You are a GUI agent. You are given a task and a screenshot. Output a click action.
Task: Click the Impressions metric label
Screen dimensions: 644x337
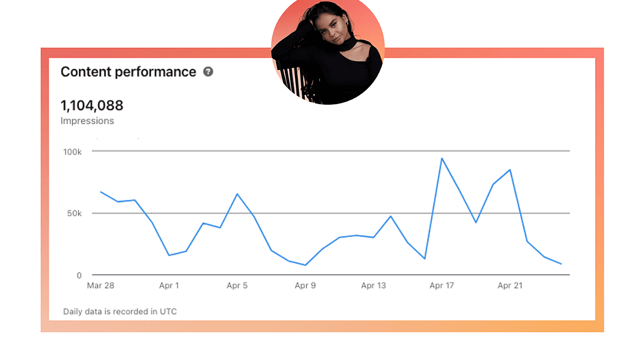(x=87, y=121)
